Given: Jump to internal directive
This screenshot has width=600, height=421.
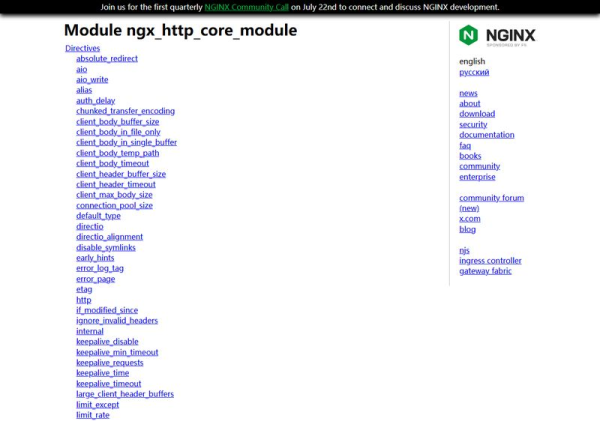Looking at the screenshot, I should pos(90,331).
